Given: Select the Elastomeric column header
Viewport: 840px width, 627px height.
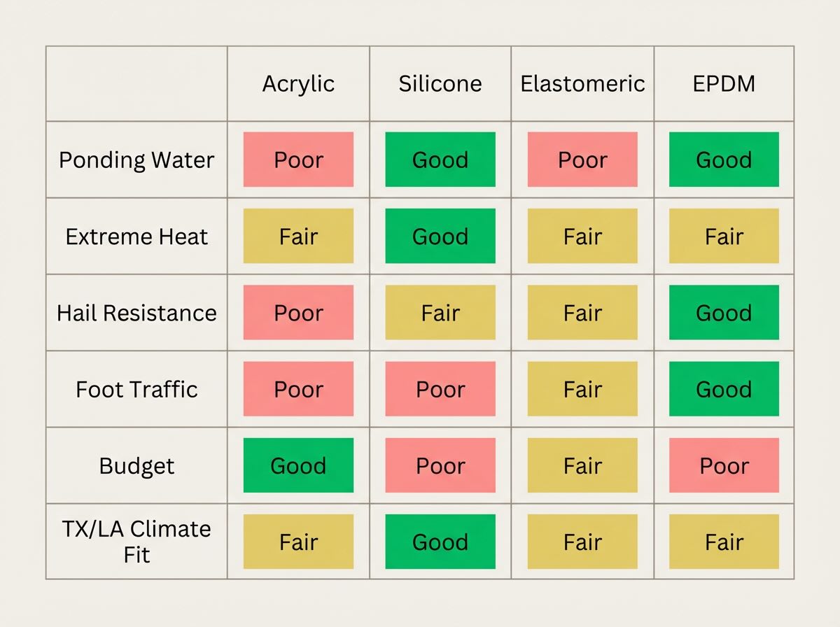Looking at the screenshot, I should pyautogui.click(x=582, y=84).
